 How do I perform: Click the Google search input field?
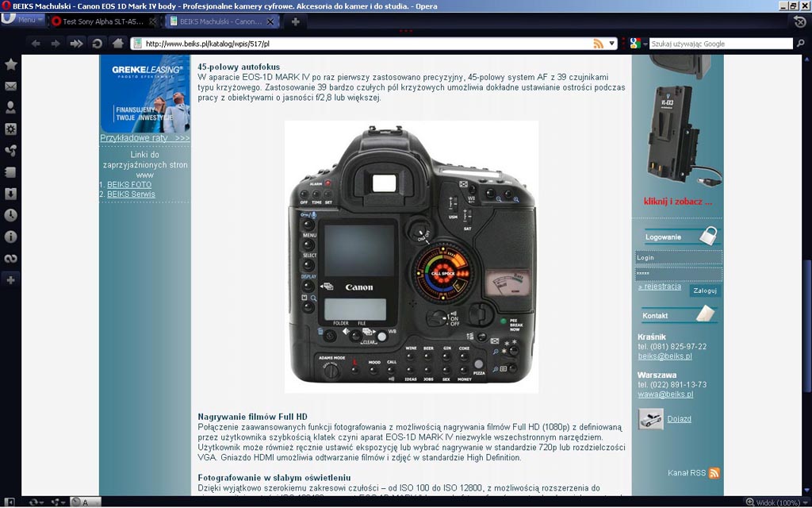pyautogui.click(x=721, y=44)
